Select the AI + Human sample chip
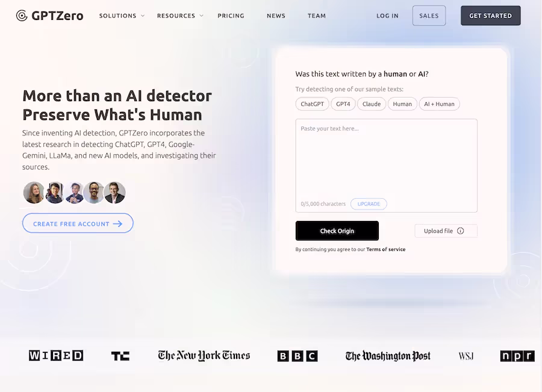542x392 pixels. pyautogui.click(x=440, y=104)
